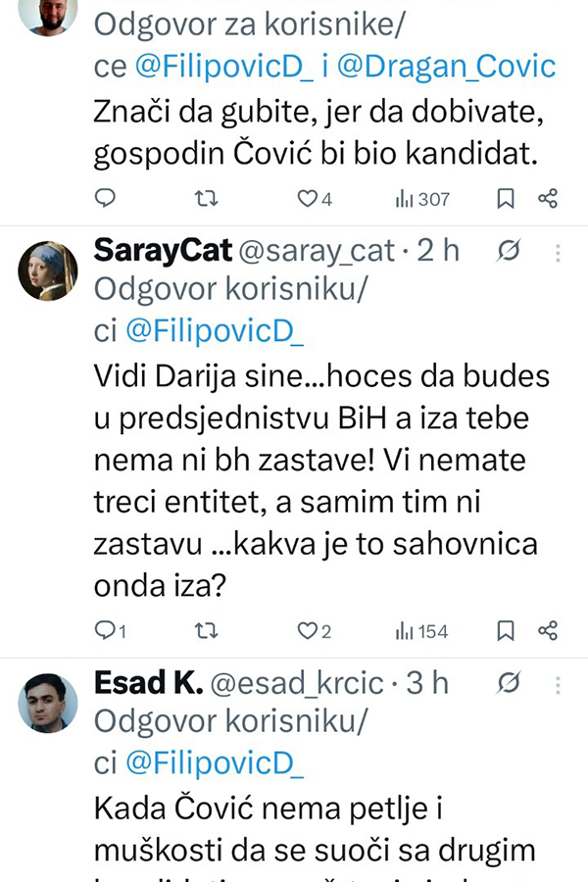Screen dimensions: 588x882
Task: Open Esad K. profile name link
Action: click(x=147, y=683)
